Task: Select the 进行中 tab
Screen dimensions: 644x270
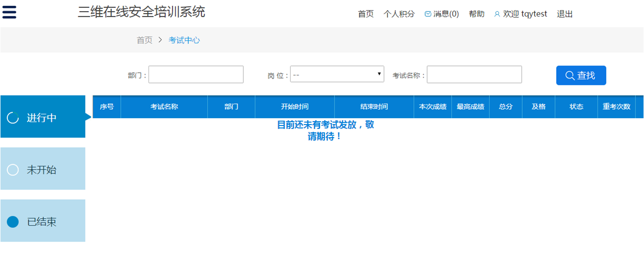Action: [x=43, y=117]
